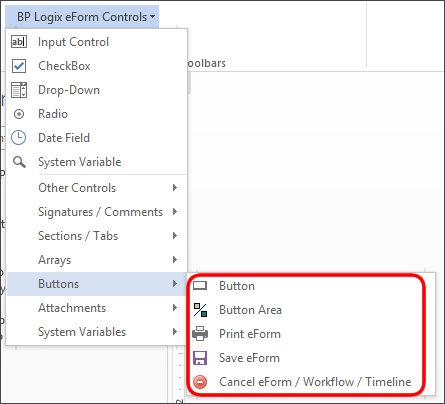Click the Save eForm floppy disk icon
Image resolution: width=445 pixels, height=404 pixels.
coord(200,358)
